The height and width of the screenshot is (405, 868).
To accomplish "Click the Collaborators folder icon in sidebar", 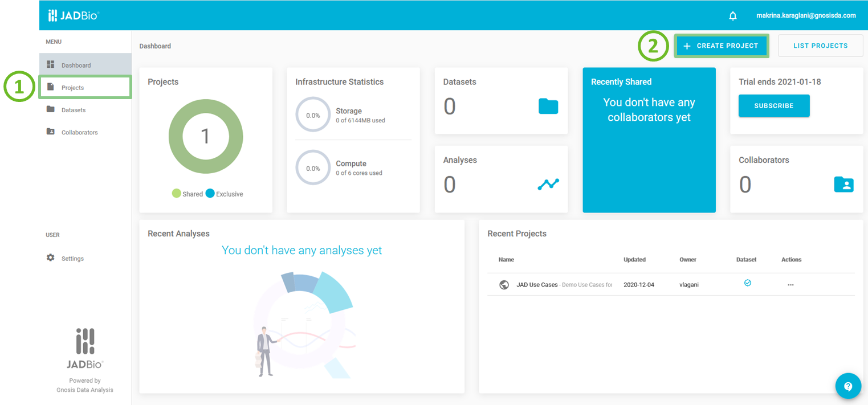I will click(51, 132).
